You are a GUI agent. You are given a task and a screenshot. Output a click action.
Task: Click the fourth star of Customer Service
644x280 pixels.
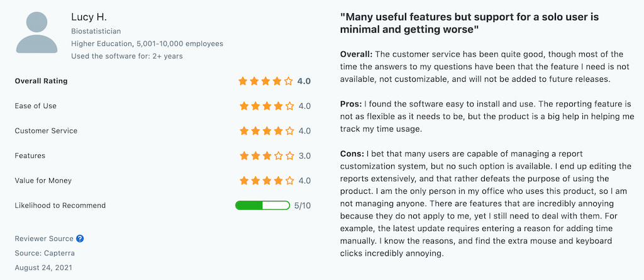coord(277,131)
